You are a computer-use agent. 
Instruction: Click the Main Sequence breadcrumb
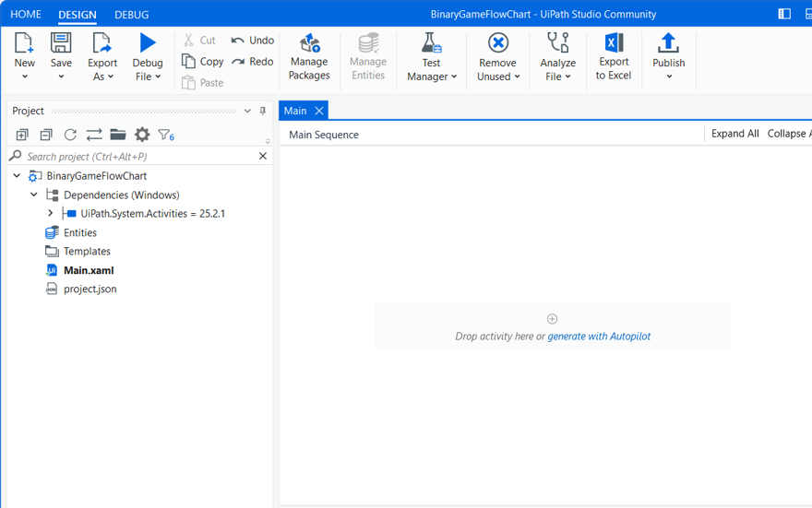[324, 135]
